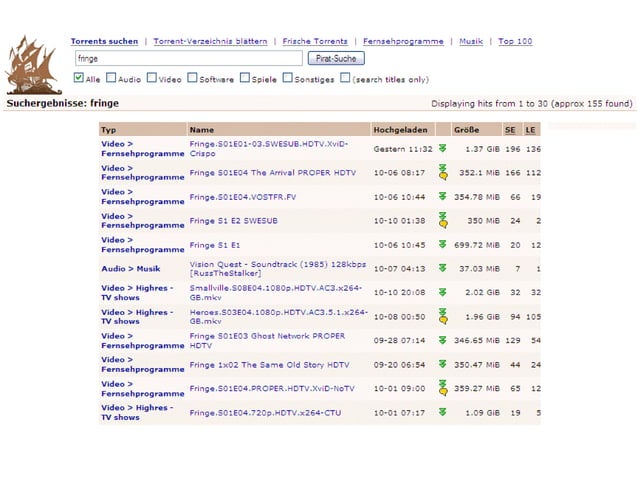
Task: Click green download arrow for Fringe.S01E04.VOSTFR.FV
Action: (443, 196)
